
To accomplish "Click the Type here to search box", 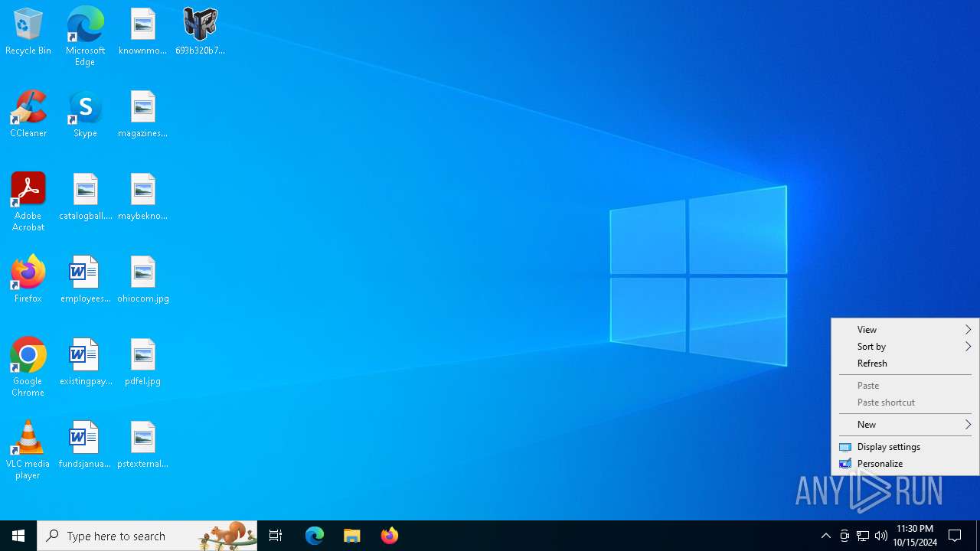I will (x=147, y=536).
